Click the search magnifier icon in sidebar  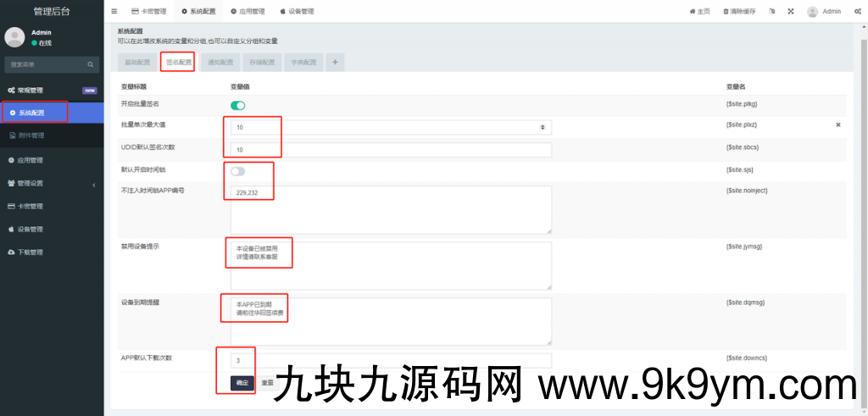pos(90,64)
